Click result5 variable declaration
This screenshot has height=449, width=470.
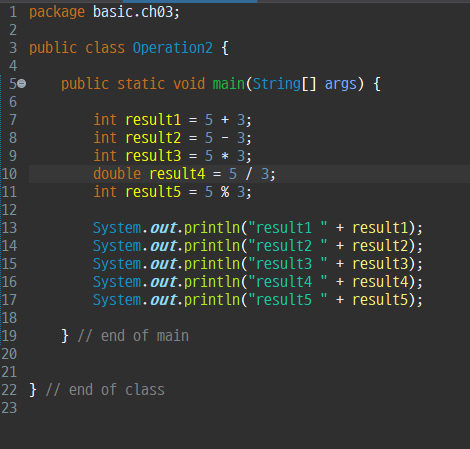point(153,192)
